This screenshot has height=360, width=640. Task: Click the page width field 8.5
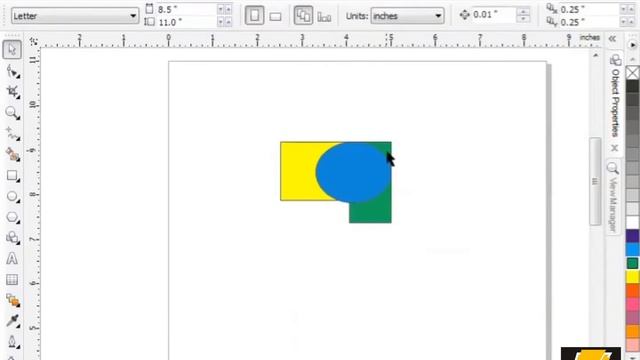point(186,9)
